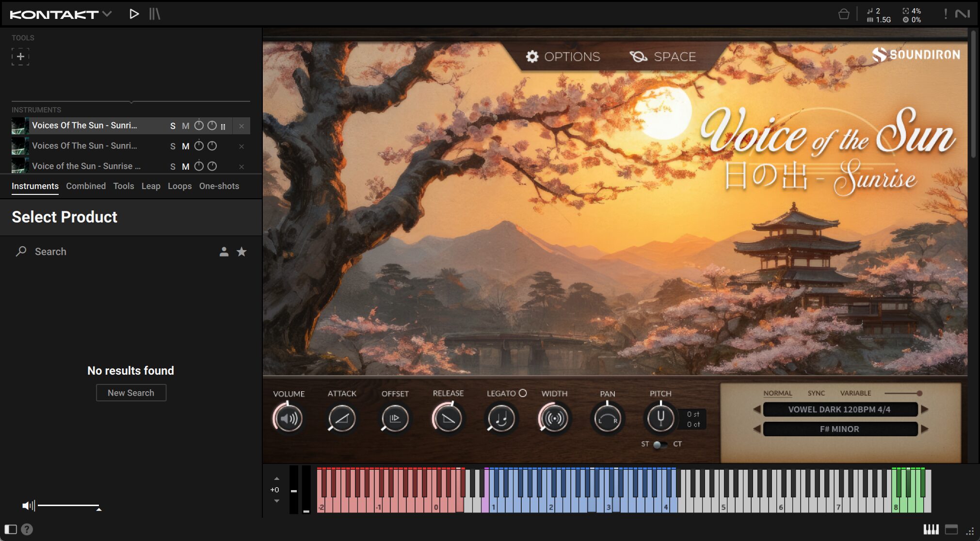Show user content with the person icon

(x=224, y=252)
